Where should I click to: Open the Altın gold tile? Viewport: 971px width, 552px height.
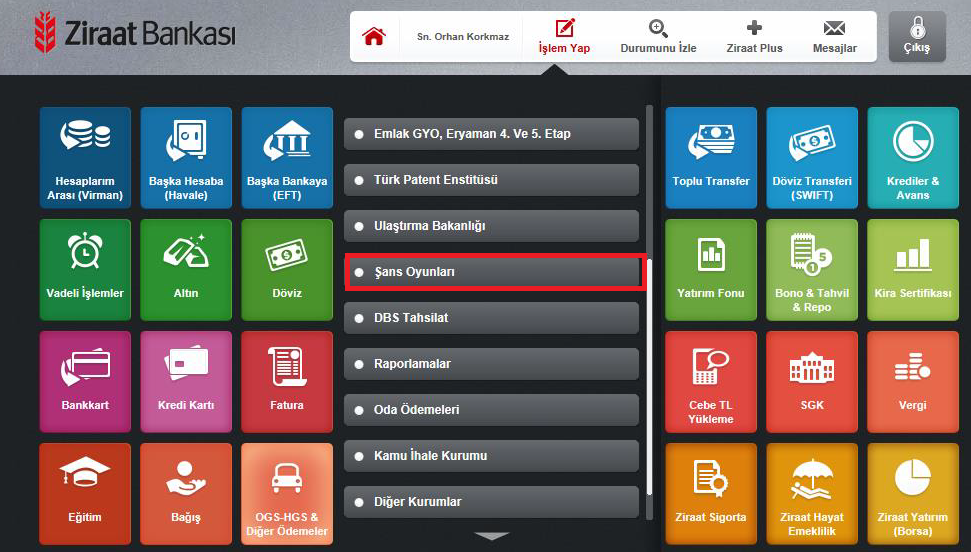coord(186,270)
